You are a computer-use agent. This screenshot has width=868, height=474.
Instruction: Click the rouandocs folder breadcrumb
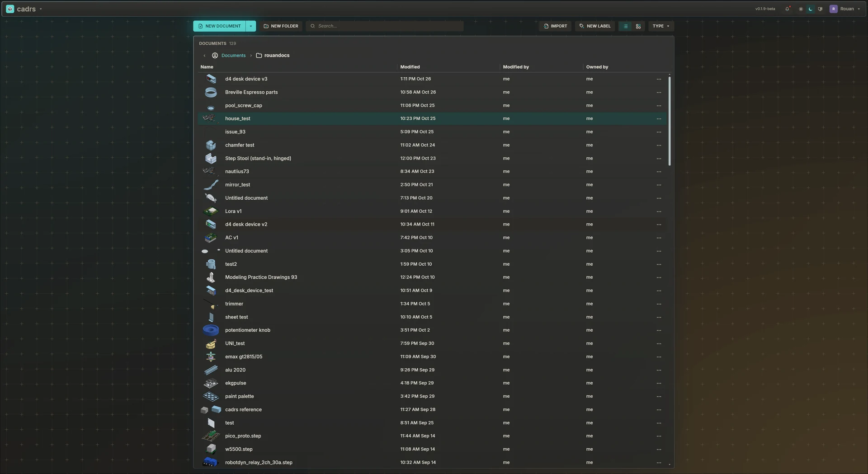click(273, 56)
